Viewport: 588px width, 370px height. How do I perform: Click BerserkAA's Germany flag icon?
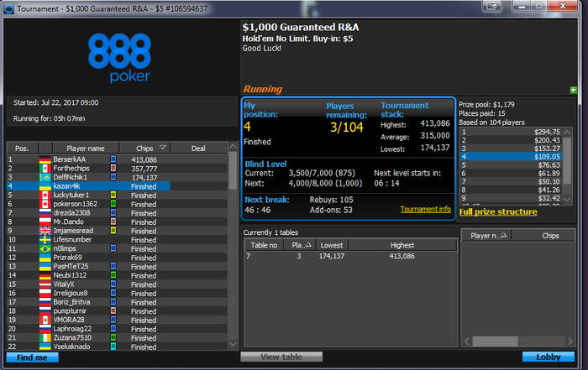point(45,159)
